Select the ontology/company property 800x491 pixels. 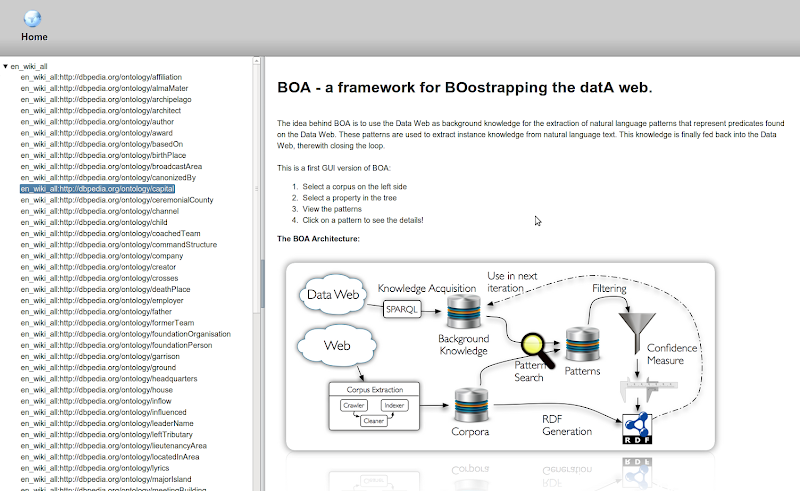click(x=102, y=256)
